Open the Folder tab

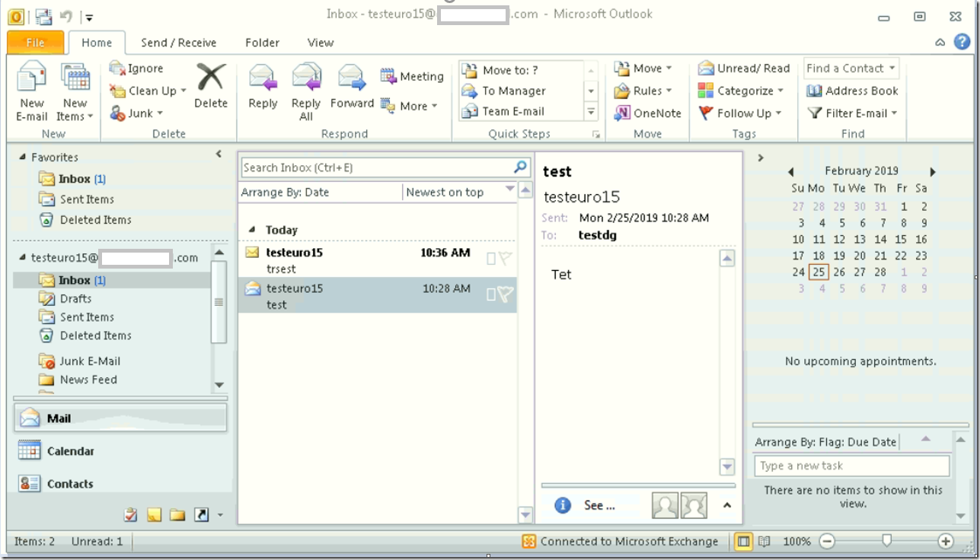[x=263, y=43]
